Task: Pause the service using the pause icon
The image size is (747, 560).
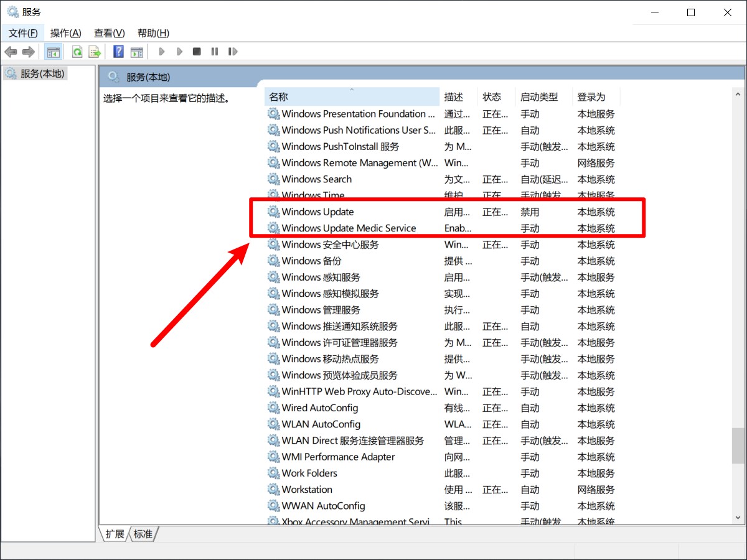Action: click(x=214, y=51)
